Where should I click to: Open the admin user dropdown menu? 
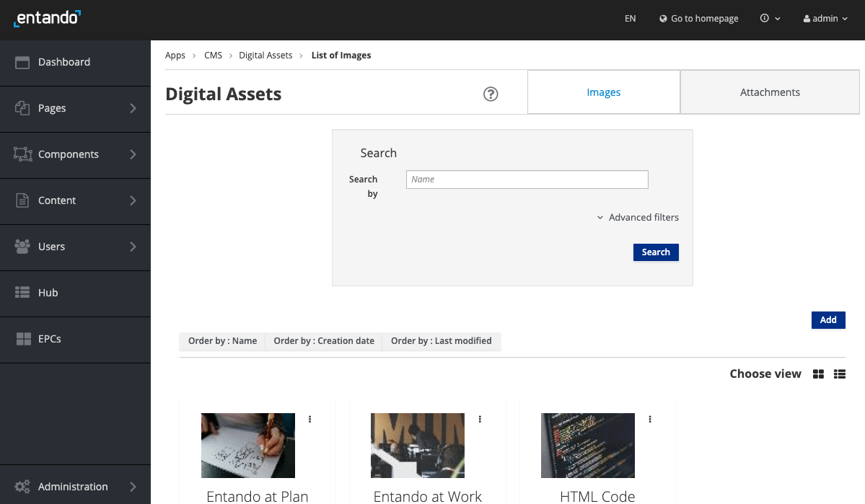click(x=825, y=18)
